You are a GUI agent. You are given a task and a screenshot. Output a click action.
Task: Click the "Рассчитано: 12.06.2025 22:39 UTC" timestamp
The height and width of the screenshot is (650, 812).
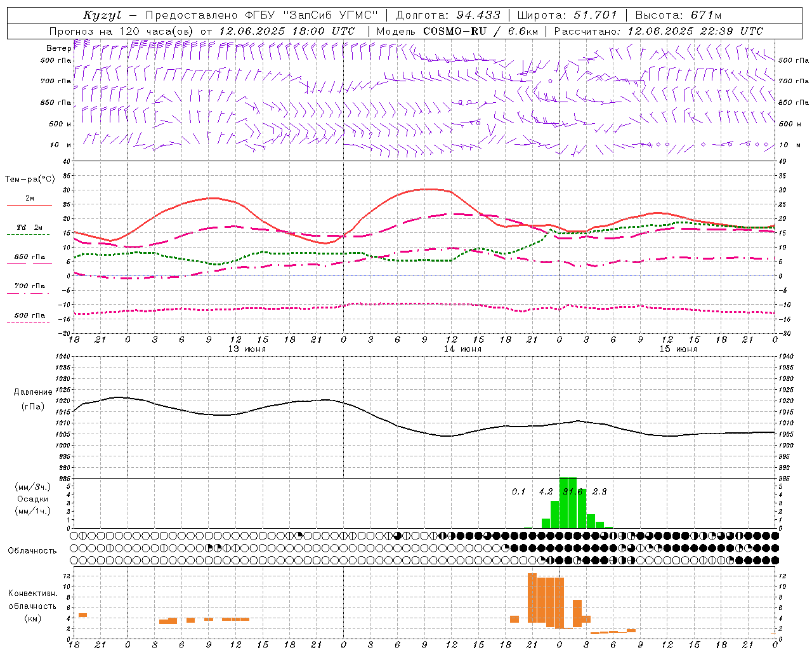658,31
